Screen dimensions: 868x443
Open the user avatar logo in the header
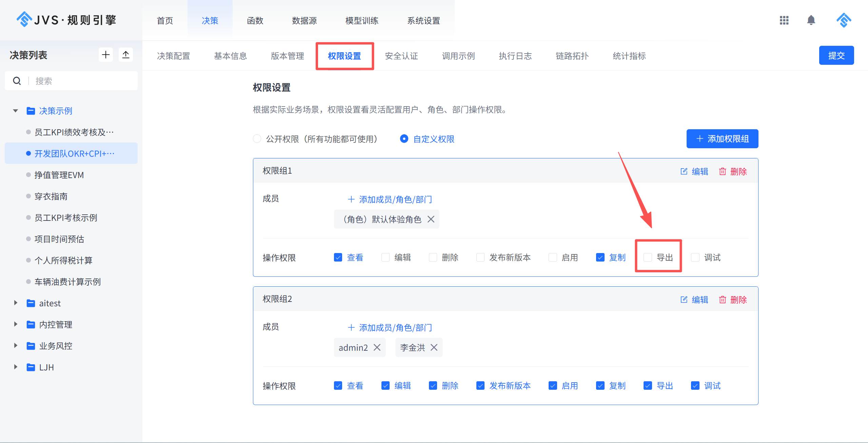844,20
